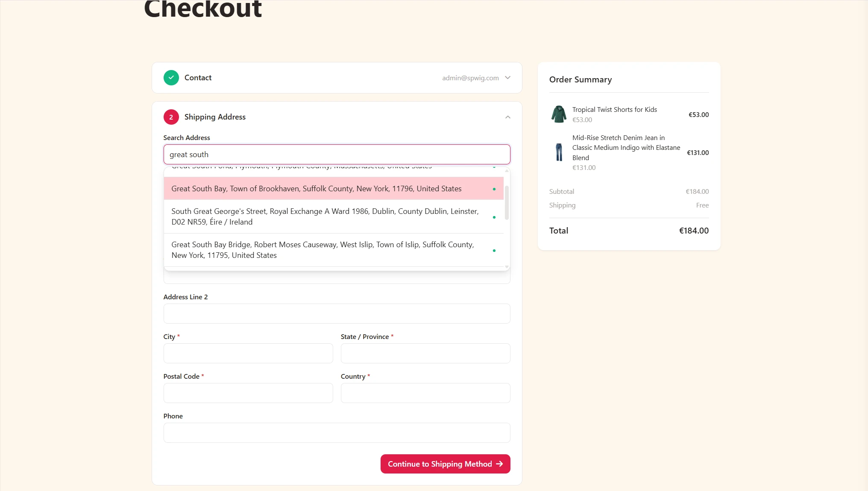Viewport: 868px width, 491px height.
Task: Click the suggestions list scrollbar
Action: (x=507, y=202)
